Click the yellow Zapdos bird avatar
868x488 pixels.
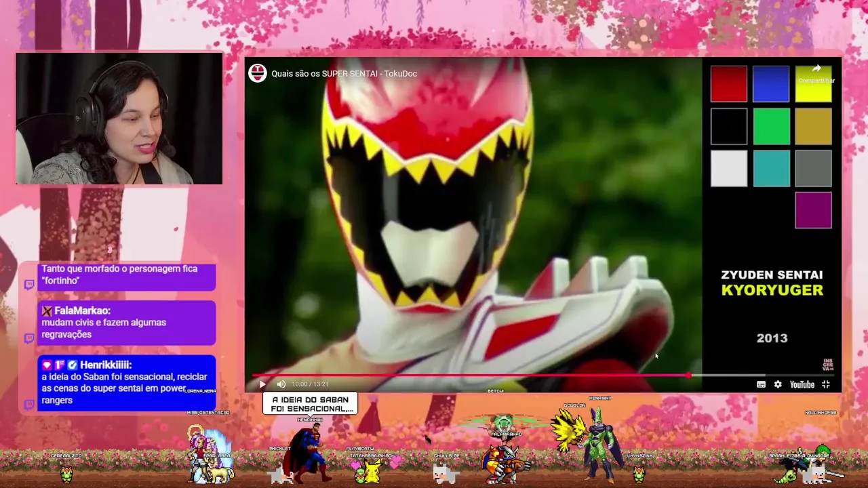568,430
